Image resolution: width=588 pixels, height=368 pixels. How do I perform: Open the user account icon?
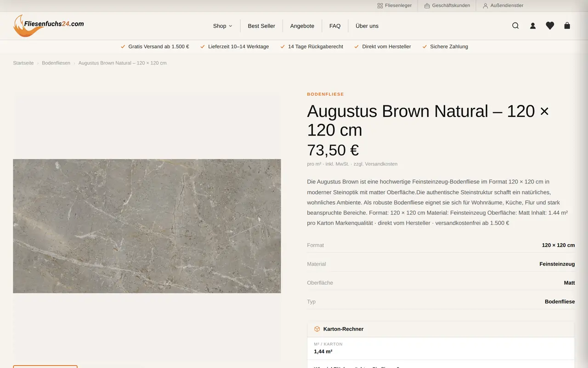[533, 26]
